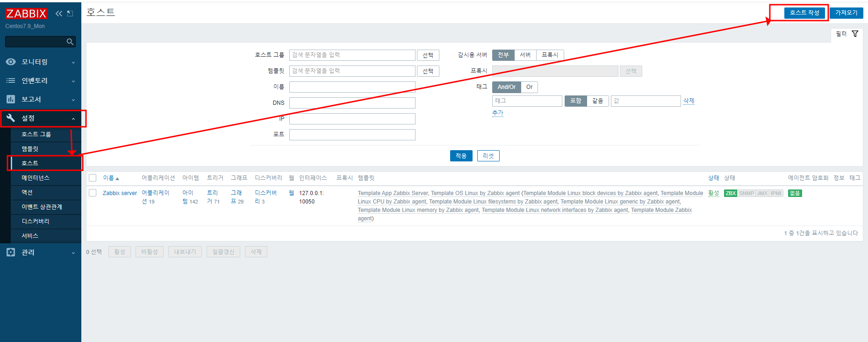Expand the 보고서 menu chevron

(73, 100)
